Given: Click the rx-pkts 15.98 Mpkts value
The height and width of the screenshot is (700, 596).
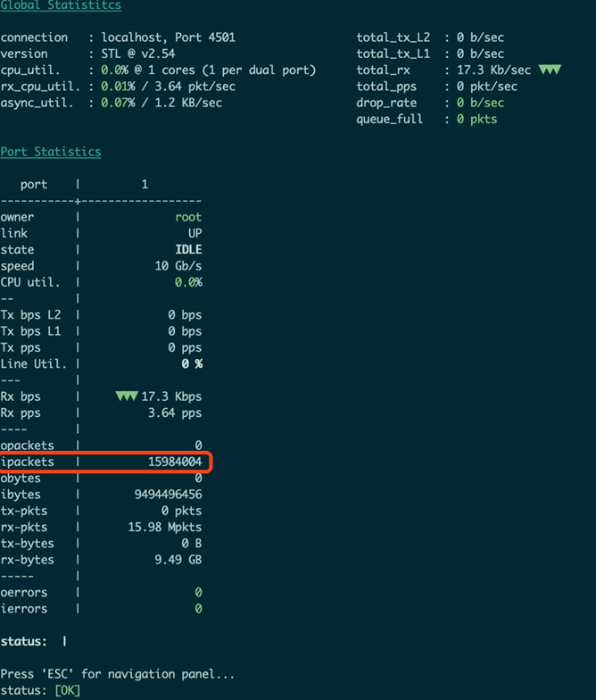Looking at the screenshot, I should click(x=165, y=527).
